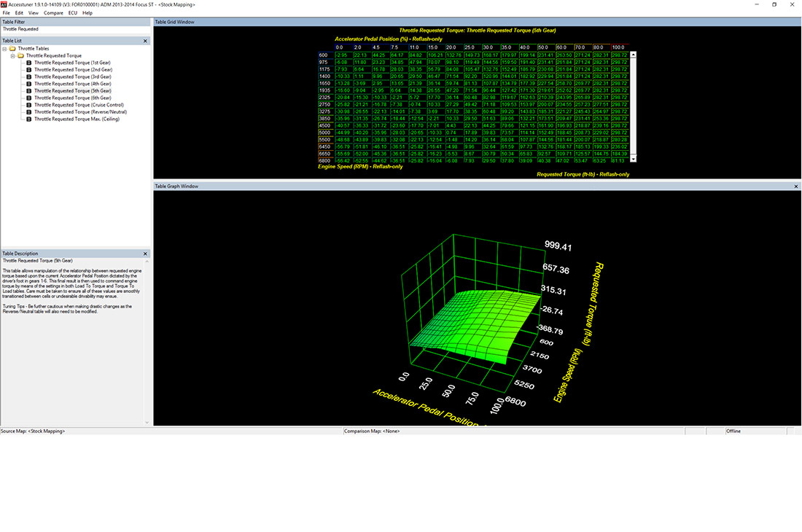
Task: Select the 4.5 pedal position column header
Action: click(x=381, y=47)
